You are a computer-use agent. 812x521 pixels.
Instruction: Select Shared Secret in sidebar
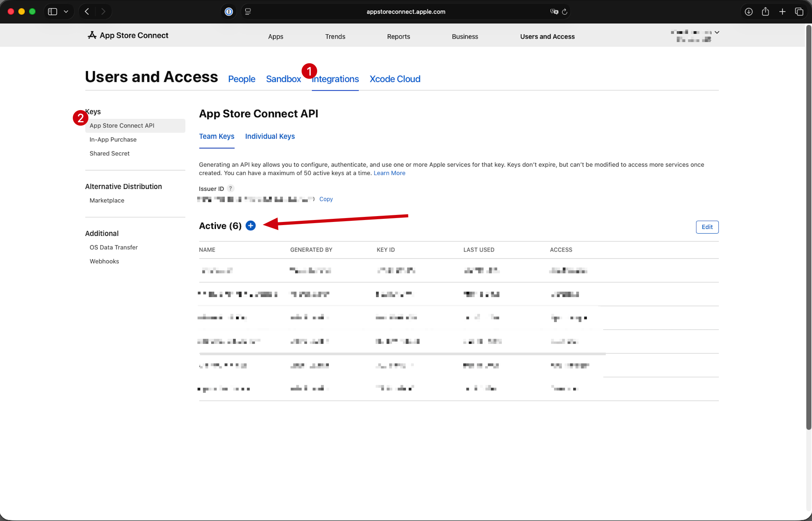[x=109, y=153]
